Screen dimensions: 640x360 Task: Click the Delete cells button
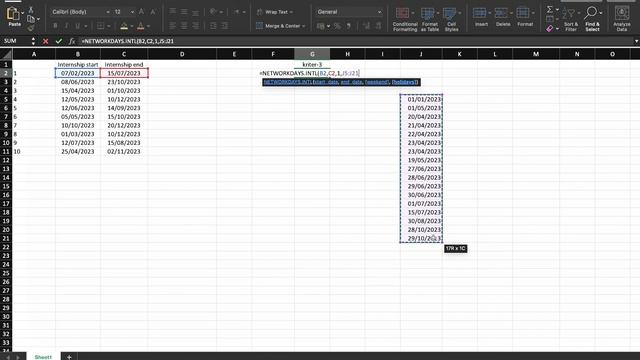(x=503, y=17)
